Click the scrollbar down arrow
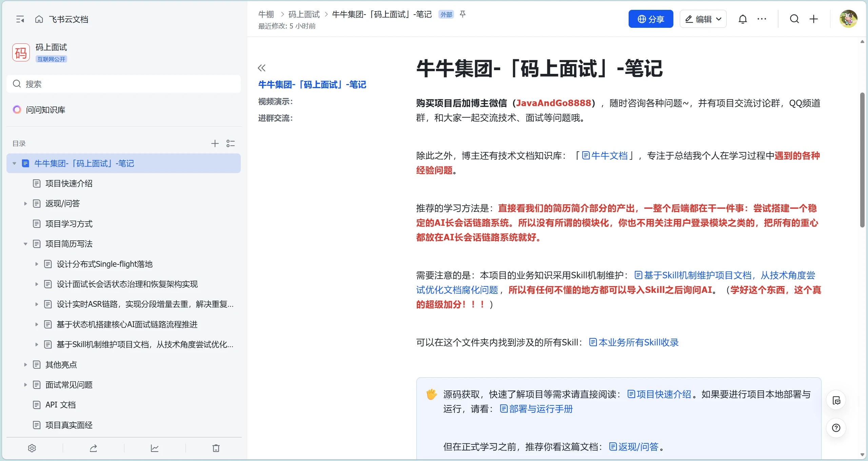 (x=862, y=455)
